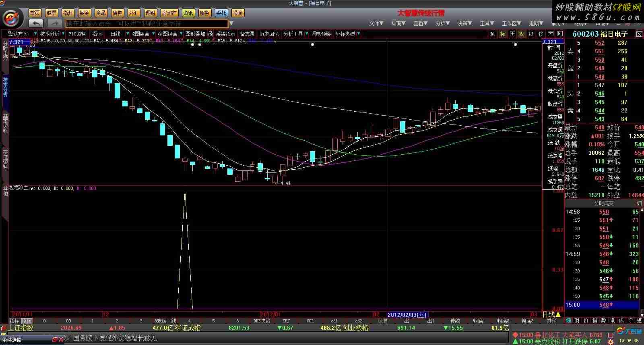Screen dimensions: 644x345
Task: Switch to the 3老虎三线 indicator tab
Action: (x=165, y=321)
